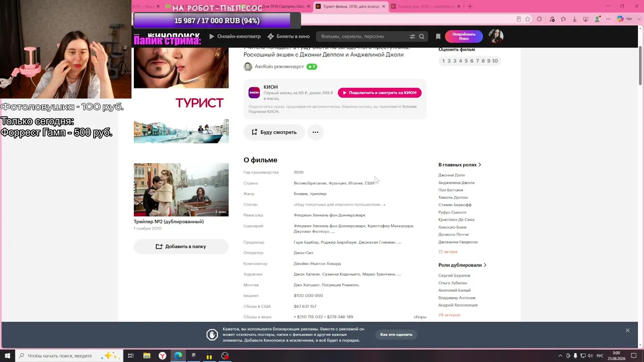Screen dimensions: 644x362
Task: Open the three-dots menu beside Буду смотреть
Action: tap(315, 132)
